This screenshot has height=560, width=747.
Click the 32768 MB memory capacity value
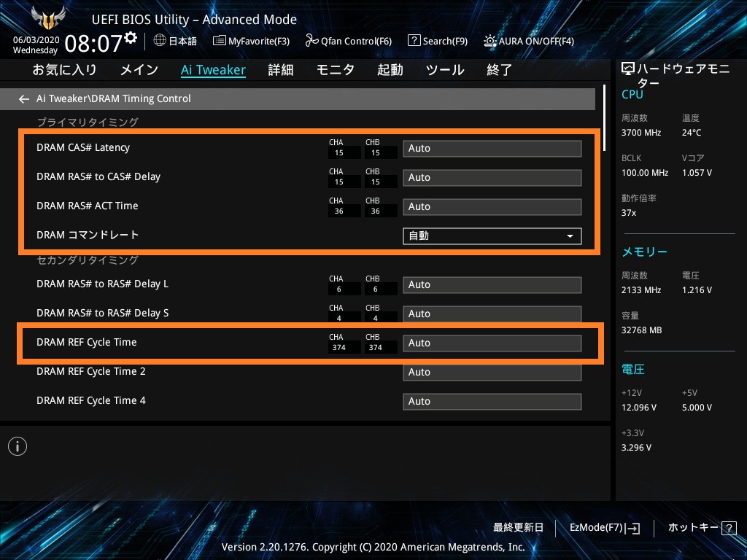(x=641, y=330)
